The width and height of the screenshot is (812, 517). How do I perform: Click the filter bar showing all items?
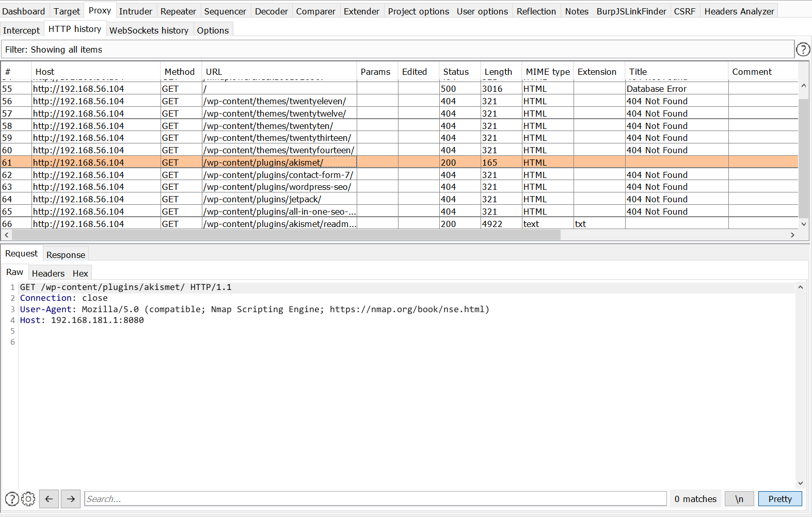pyautogui.click(x=397, y=50)
